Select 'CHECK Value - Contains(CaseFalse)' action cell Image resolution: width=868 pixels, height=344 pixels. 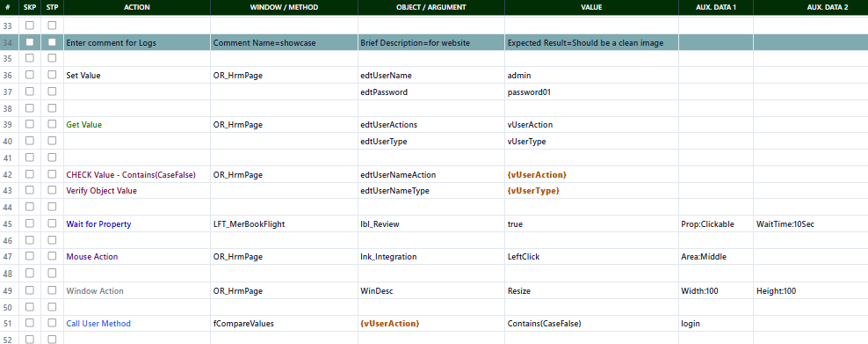click(137, 174)
